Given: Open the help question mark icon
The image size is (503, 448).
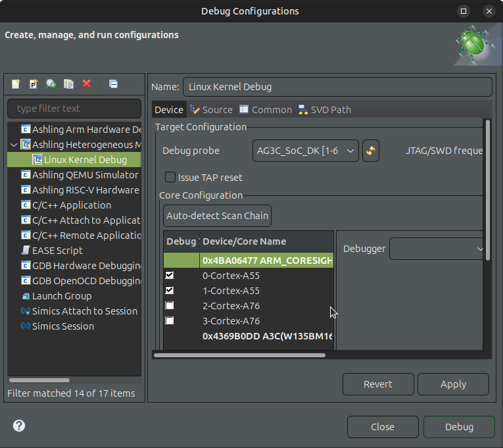Looking at the screenshot, I should click(19, 426).
